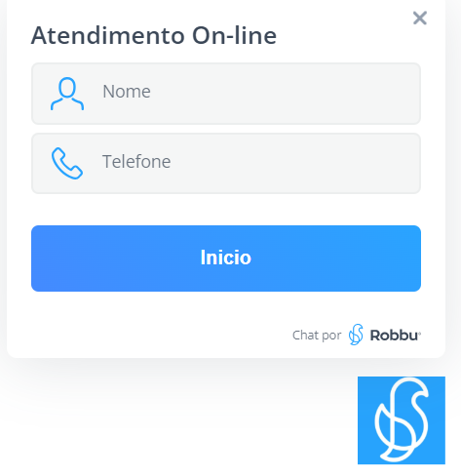Click the Robbu wordmark in the footer

[396, 336]
